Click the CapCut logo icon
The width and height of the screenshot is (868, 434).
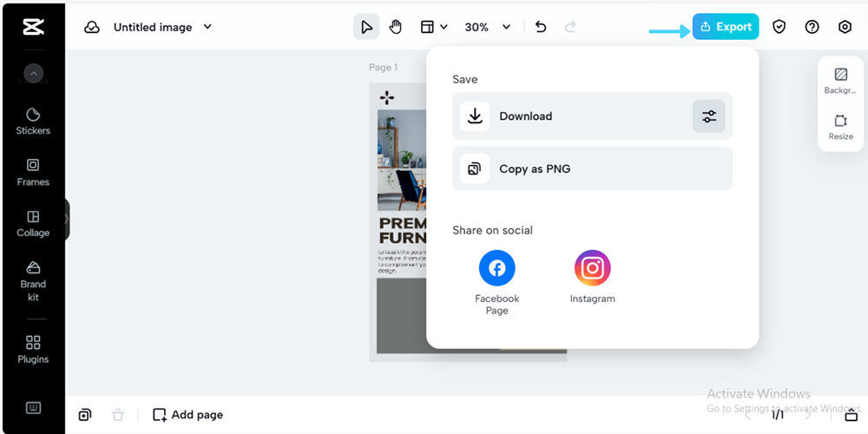coord(33,27)
